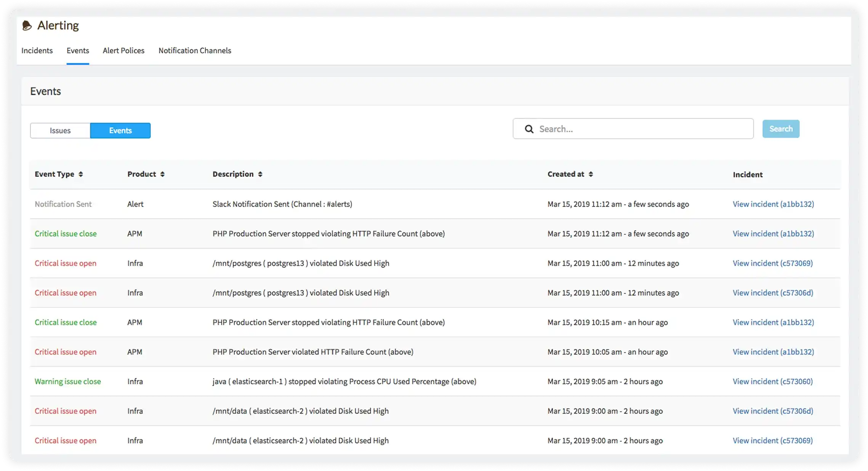Screen dimensions: 868x471
Task: Select the Events toggle button
Action: [x=120, y=130]
